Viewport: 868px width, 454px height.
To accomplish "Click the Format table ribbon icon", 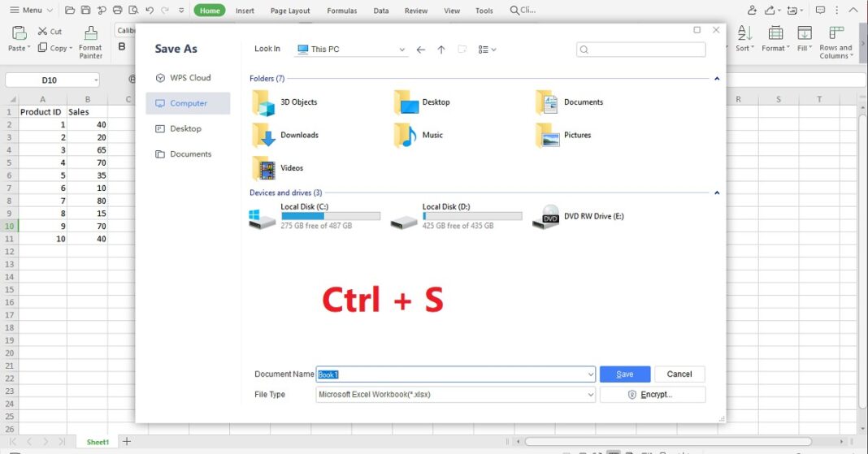I will 775,33.
